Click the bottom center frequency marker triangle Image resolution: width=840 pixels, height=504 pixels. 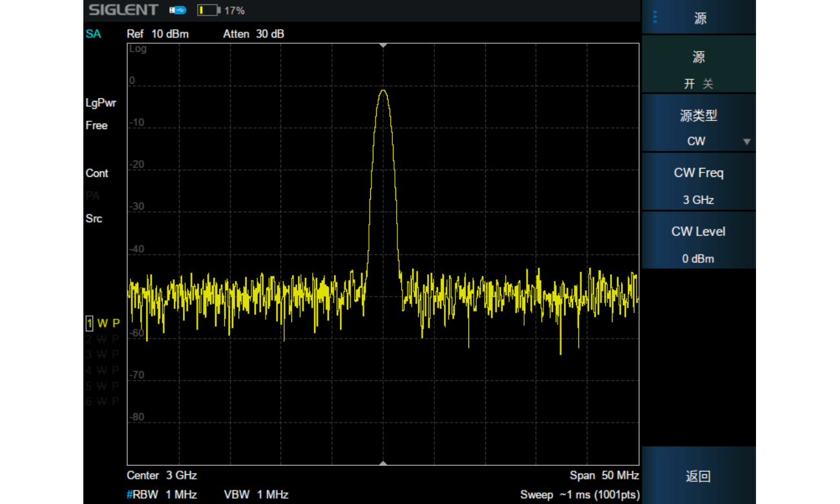pyautogui.click(x=383, y=463)
